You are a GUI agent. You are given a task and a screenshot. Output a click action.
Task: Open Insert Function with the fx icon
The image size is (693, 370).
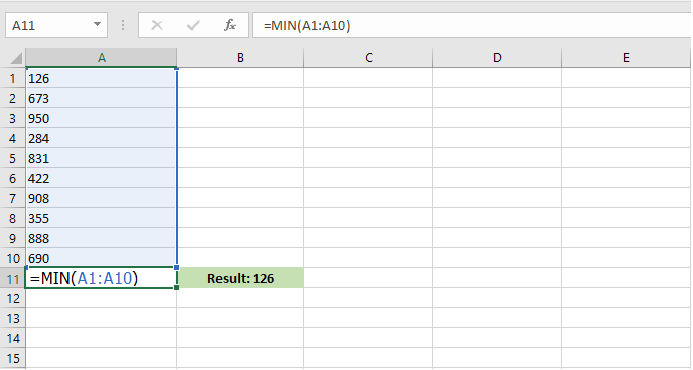coord(229,26)
